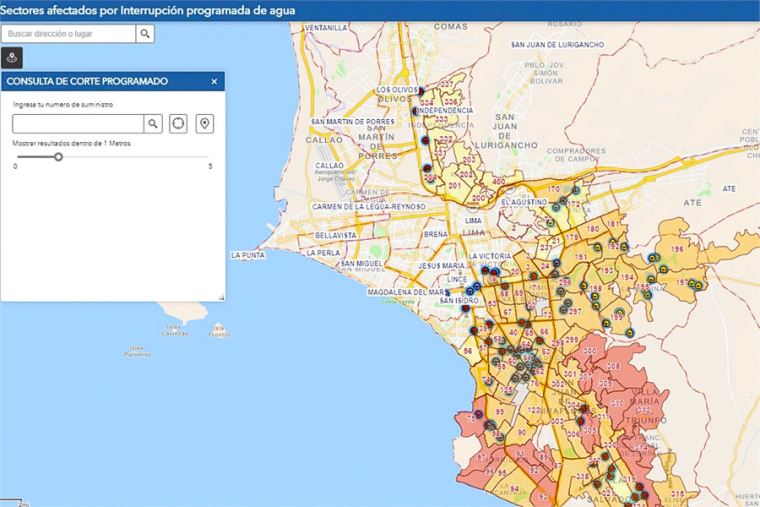This screenshot has width=760, height=507.
Task: Open the dark widget button below the search bar
Action: coord(12,58)
